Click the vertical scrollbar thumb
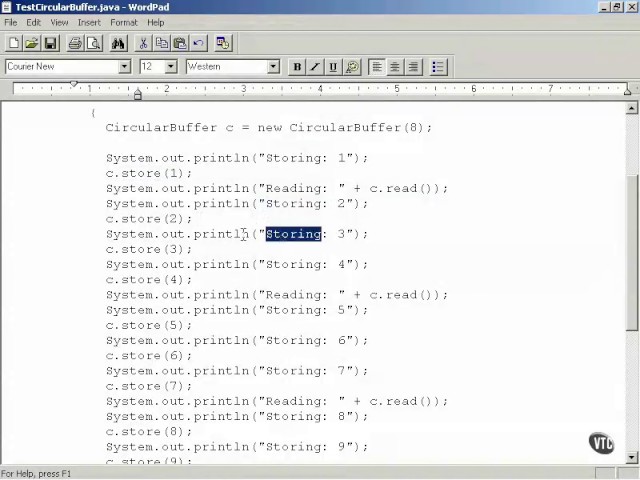This screenshot has height=480, width=640. [631, 252]
